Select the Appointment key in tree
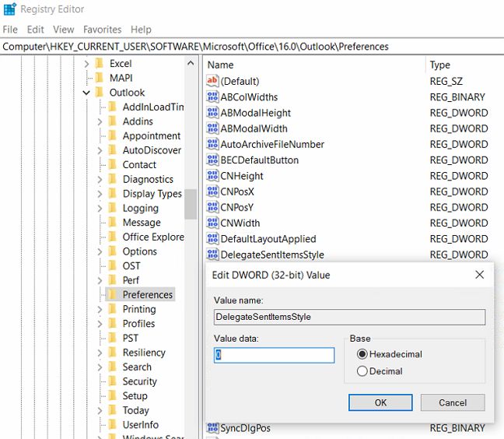This screenshot has width=504, height=439. (x=152, y=135)
